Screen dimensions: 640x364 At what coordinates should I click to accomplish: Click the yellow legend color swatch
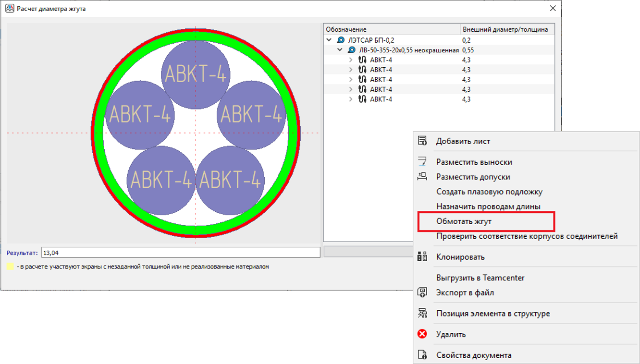coord(10,267)
